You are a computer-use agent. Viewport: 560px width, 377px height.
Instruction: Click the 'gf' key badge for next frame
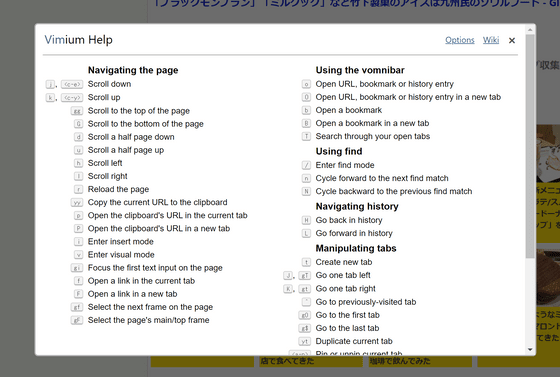77,307
